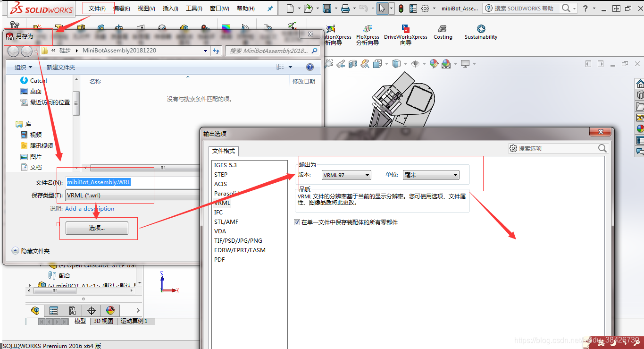644x349 pixels.
Task: Open the VRML version dropdown
Action: [346, 175]
